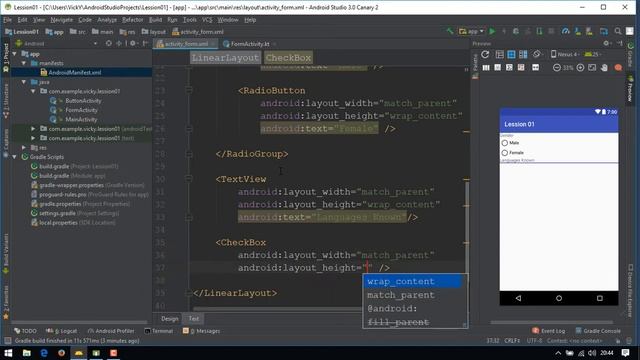Open the Nexus 4 device dropdown
Viewport: 640px width, 360px height.
click(565, 54)
